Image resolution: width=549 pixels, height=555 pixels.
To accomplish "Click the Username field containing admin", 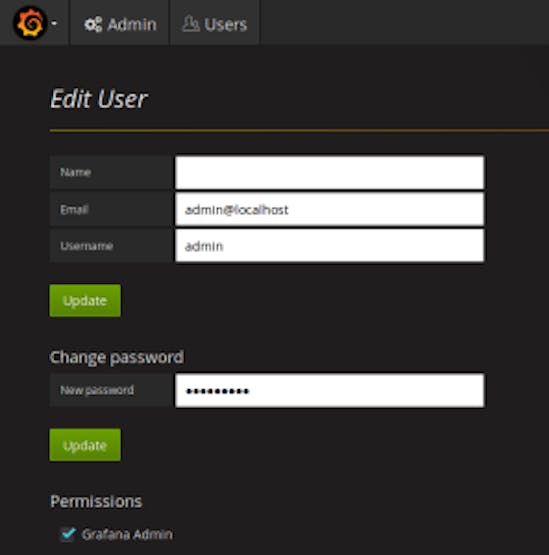I will (x=330, y=246).
